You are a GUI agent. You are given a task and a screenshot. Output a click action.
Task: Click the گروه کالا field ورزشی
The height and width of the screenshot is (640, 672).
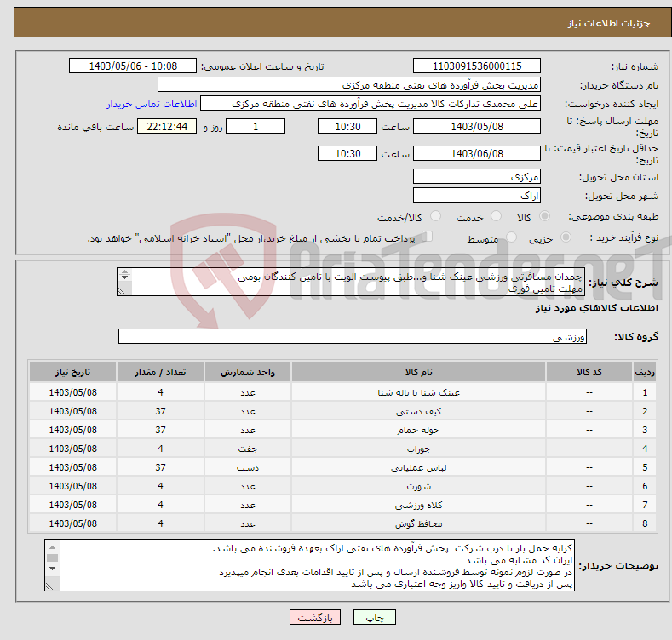pyautogui.click(x=353, y=336)
